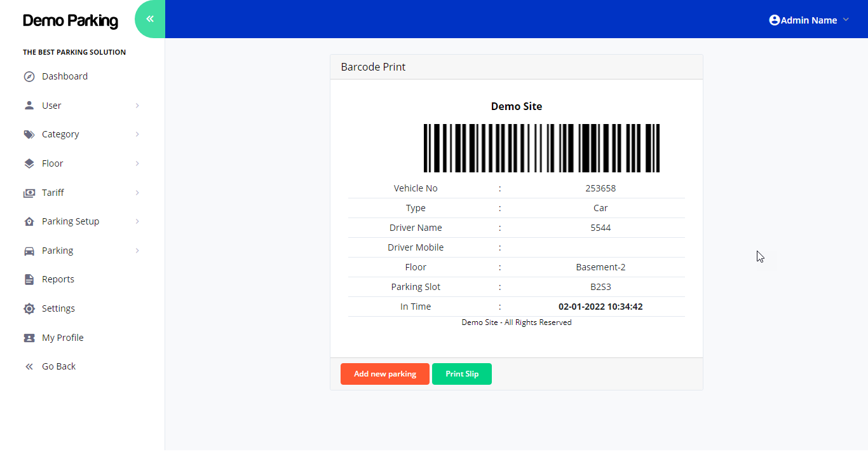Open the My Profile menu item

(62, 338)
